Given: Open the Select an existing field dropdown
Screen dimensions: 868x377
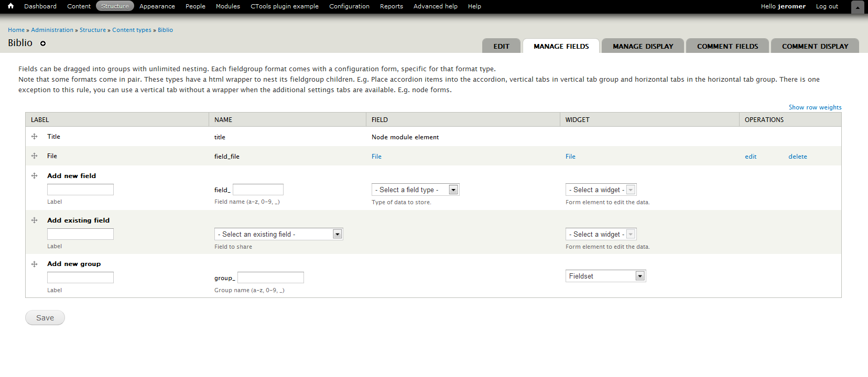Looking at the screenshot, I should (278, 235).
